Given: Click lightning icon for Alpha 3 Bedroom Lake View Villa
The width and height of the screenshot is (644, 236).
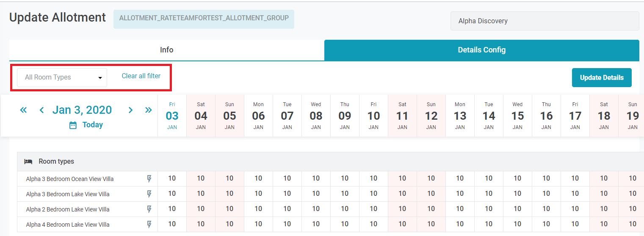Looking at the screenshot, I should click(x=149, y=194).
